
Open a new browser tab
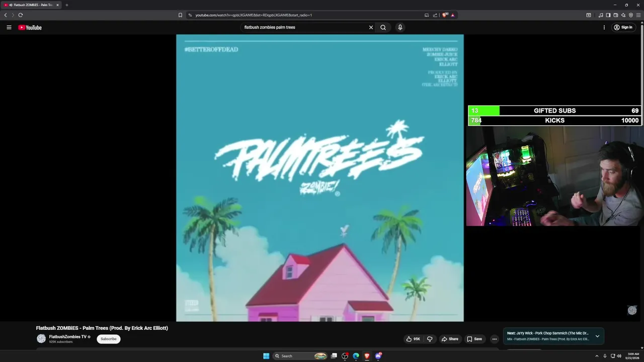[66, 5]
